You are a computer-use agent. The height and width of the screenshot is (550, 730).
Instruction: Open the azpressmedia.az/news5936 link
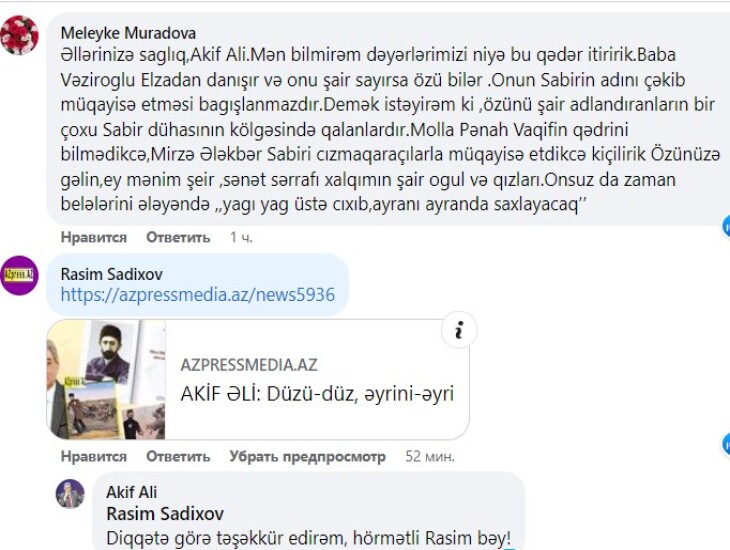[197, 295]
